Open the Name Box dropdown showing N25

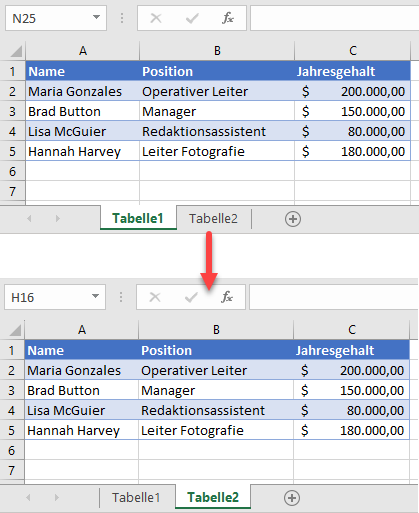96,17
